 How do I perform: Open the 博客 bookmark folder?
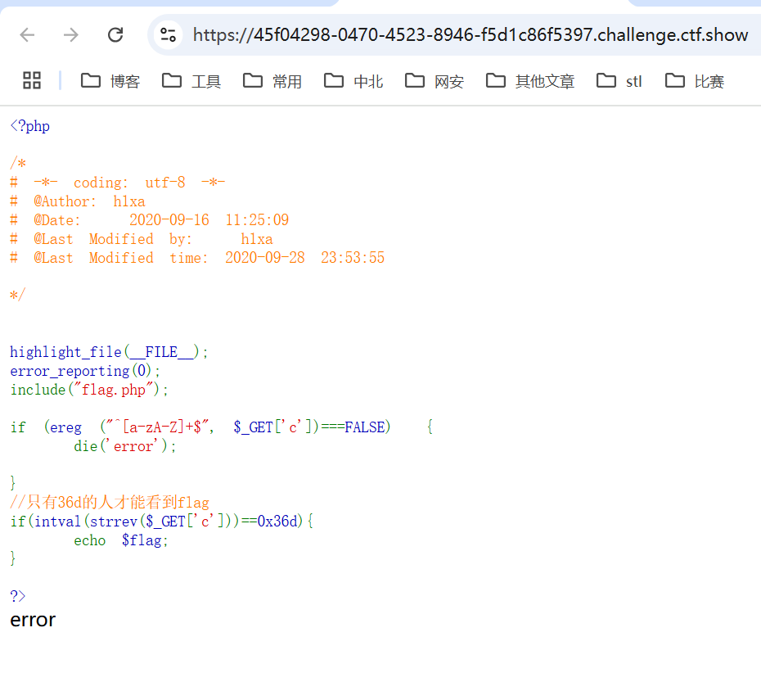[x=110, y=81]
